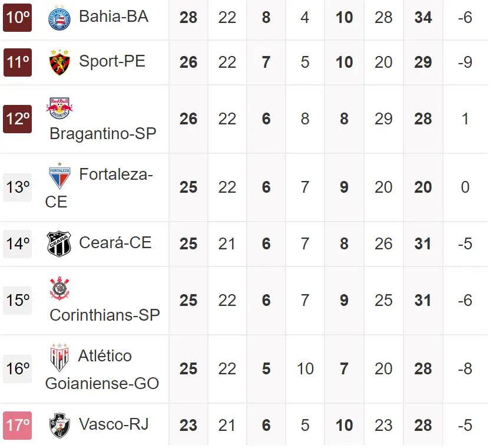Image resolution: width=490 pixels, height=448 pixels.
Task: Click the Sport-PE lion crest
Action: tap(59, 62)
